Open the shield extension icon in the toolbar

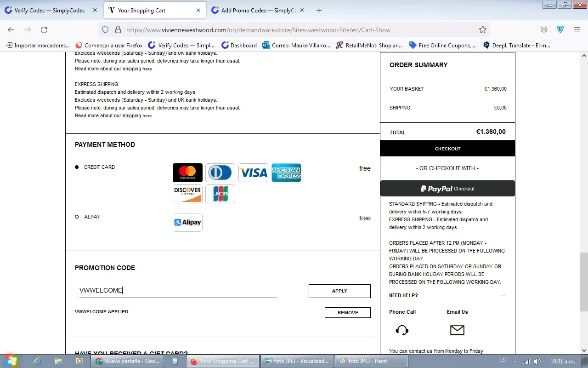[x=560, y=29]
